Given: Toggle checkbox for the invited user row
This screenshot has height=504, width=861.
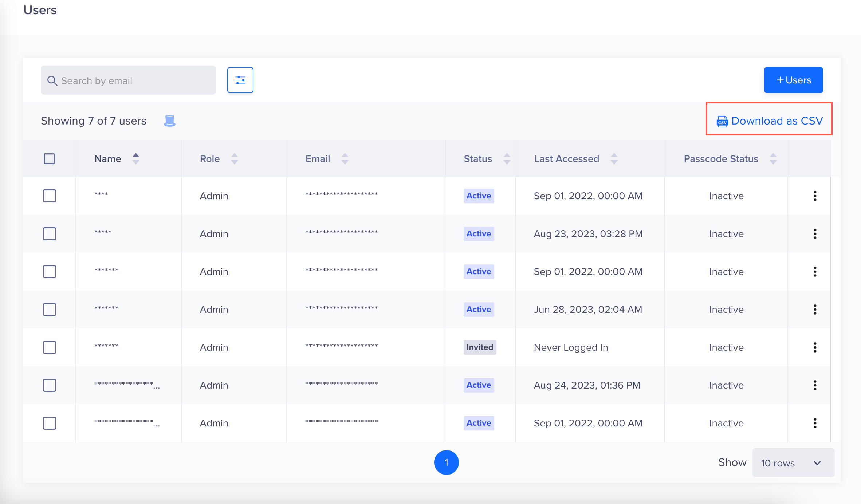Looking at the screenshot, I should [49, 347].
